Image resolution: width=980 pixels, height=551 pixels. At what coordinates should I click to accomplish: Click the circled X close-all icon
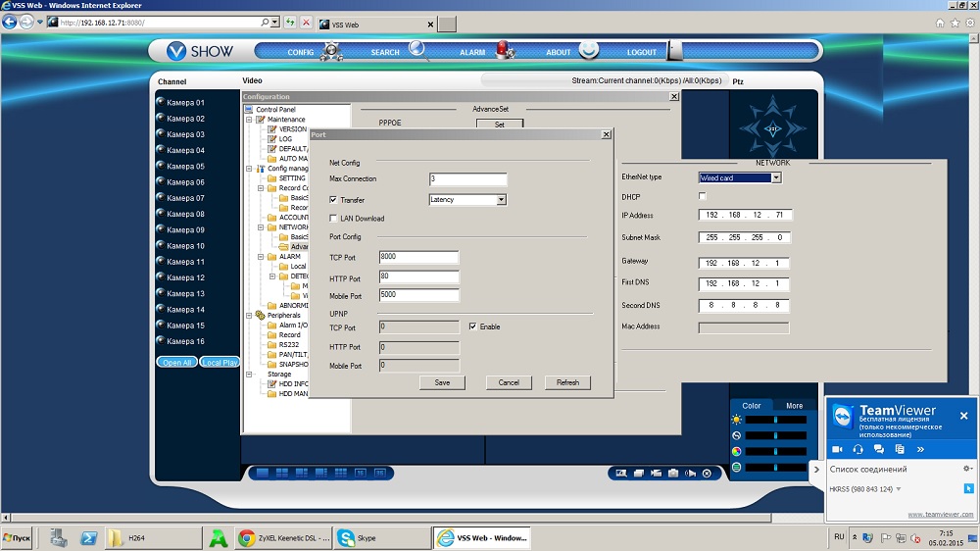pyautogui.click(x=707, y=474)
